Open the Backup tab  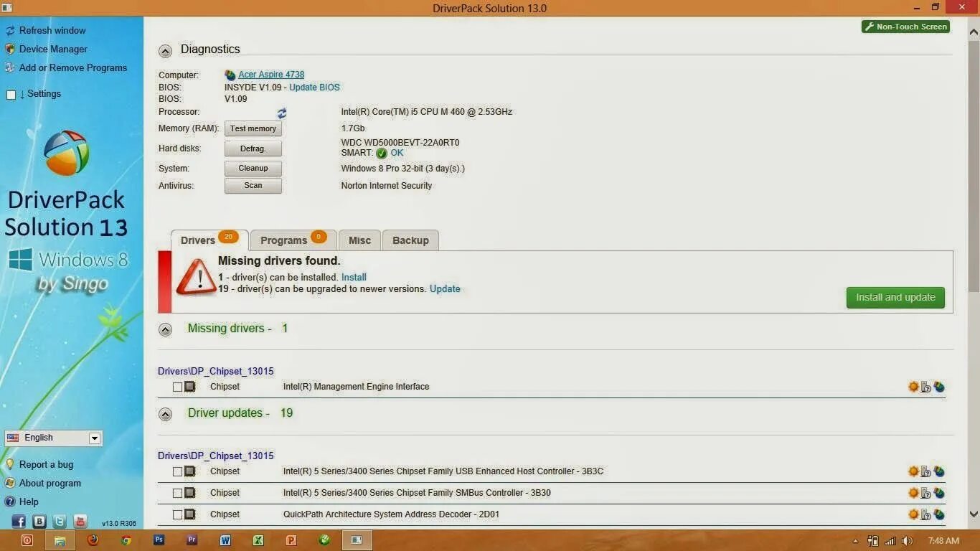click(x=410, y=240)
